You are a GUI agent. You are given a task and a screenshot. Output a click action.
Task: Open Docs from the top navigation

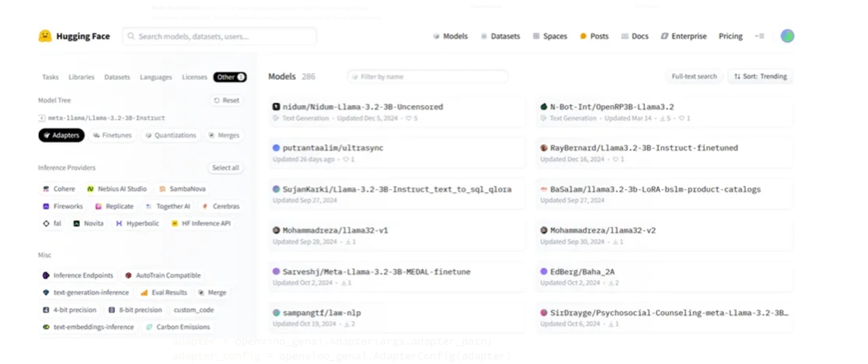click(635, 36)
